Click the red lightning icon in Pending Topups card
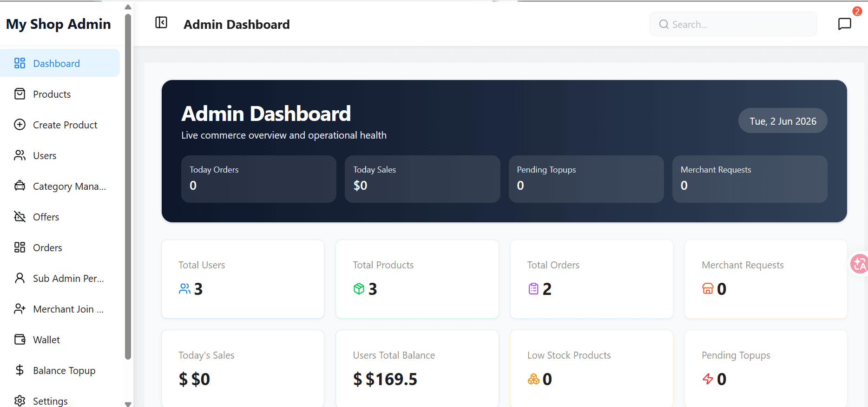Screen dimensions: 868x407 [708, 379]
